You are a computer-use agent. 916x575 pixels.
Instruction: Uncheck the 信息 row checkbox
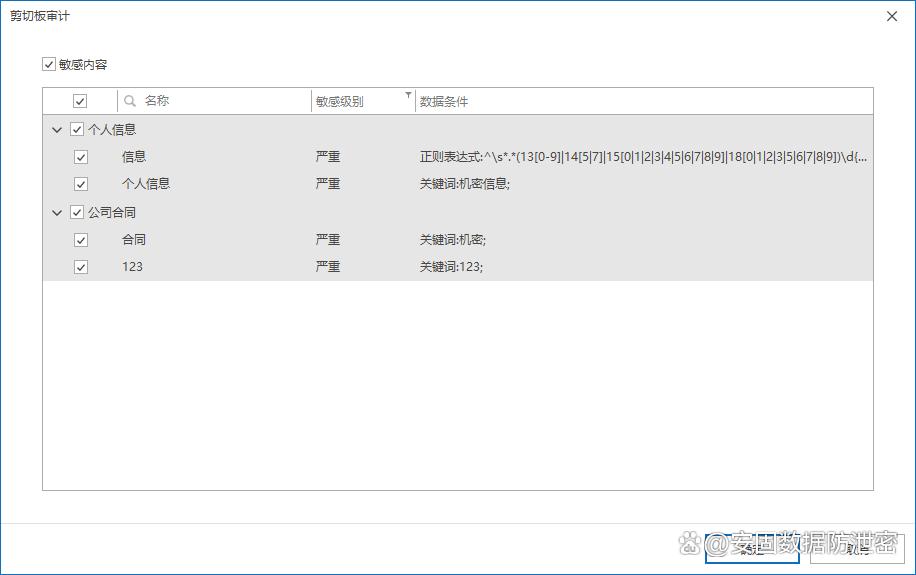pyautogui.click(x=81, y=157)
